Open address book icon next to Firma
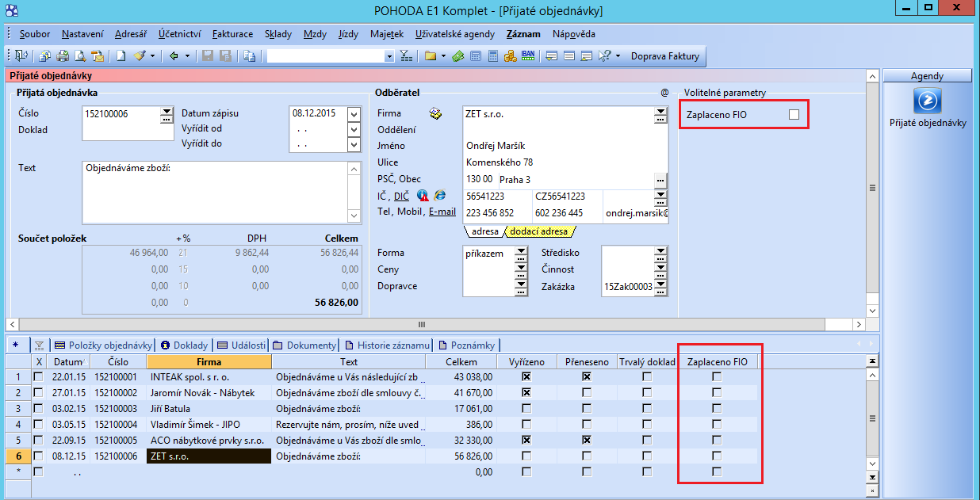This screenshot has width=980, height=500. (x=435, y=113)
